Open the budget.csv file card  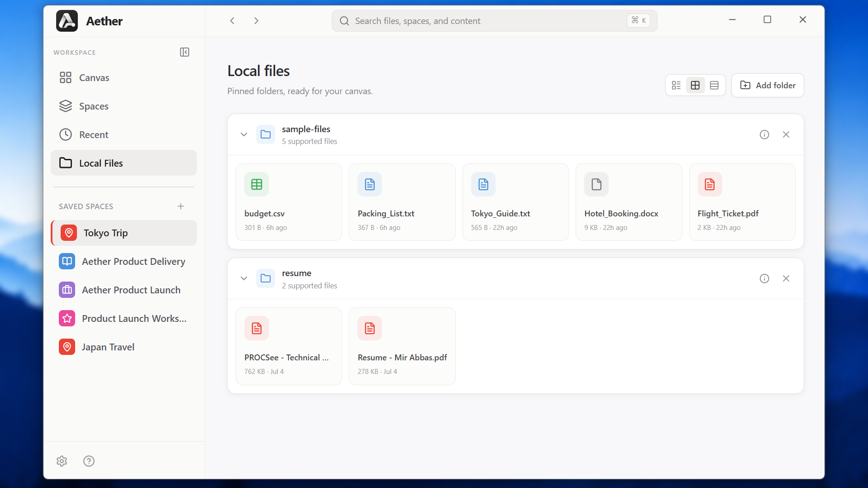point(289,202)
